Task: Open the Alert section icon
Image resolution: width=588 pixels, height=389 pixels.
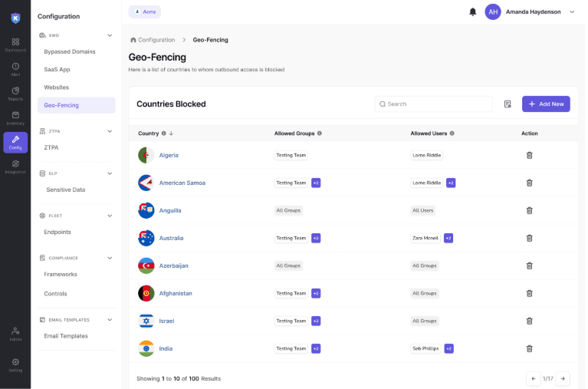Action: (15, 69)
